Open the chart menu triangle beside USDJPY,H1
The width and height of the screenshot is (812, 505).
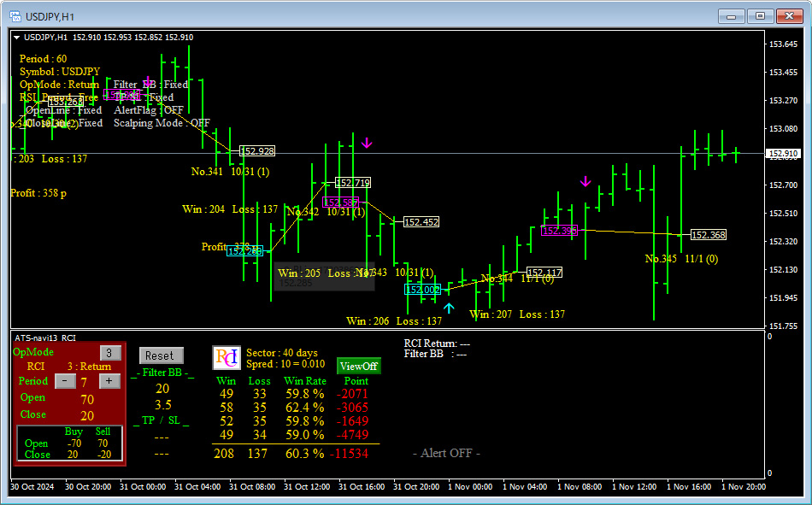16,38
